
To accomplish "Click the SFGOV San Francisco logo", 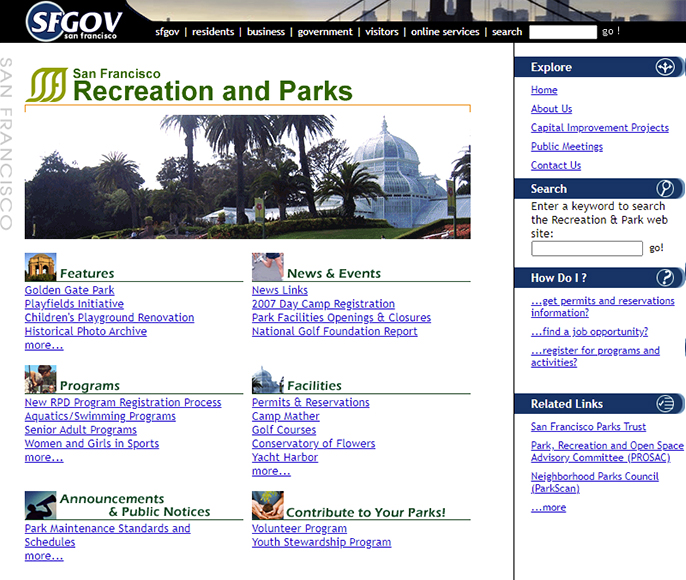I will tap(74, 21).
